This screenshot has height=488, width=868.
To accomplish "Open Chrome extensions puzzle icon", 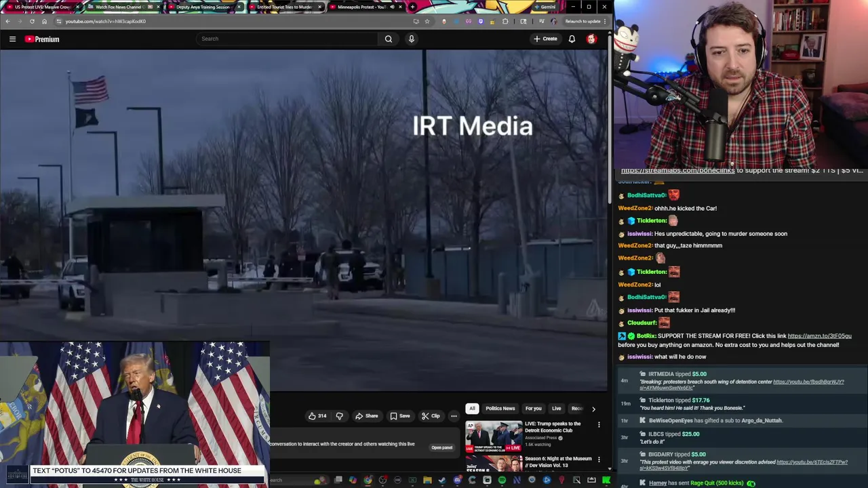I will coord(505,21).
